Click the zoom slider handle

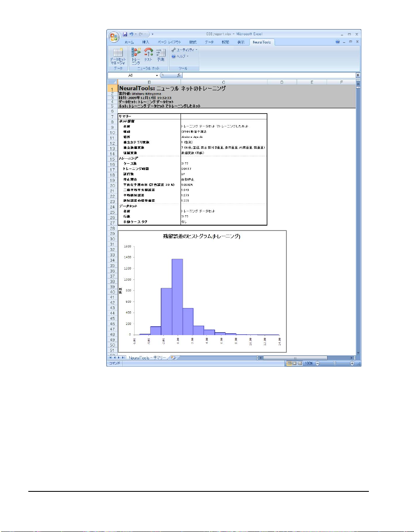click(x=334, y=363)
